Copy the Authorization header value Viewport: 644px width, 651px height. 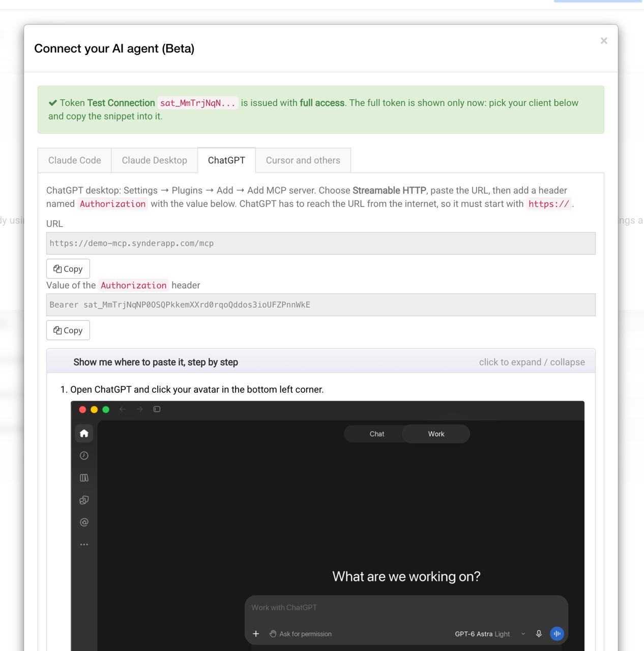tap(68, 330)
